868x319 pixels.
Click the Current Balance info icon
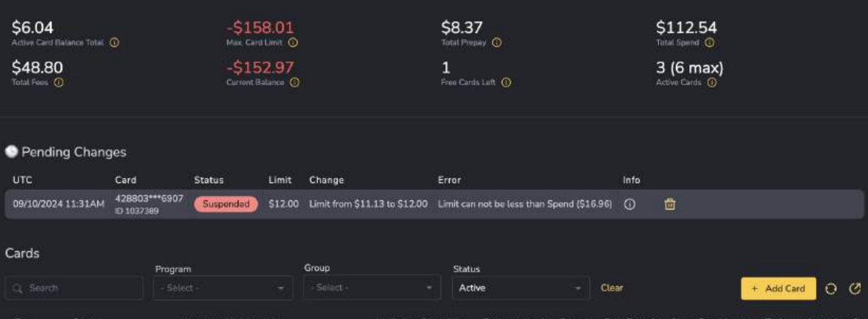tap(295, 83)
